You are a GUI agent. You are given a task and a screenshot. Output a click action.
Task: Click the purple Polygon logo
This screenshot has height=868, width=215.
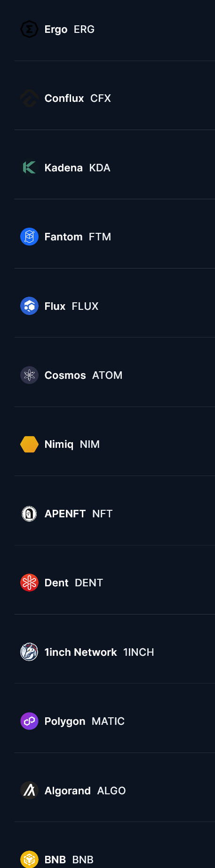pyautogui.click(x=29, y=721)
